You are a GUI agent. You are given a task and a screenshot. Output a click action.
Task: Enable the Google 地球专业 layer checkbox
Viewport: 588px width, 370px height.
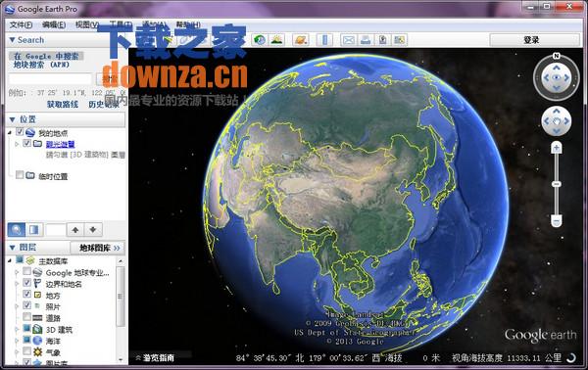pos(27,271)
